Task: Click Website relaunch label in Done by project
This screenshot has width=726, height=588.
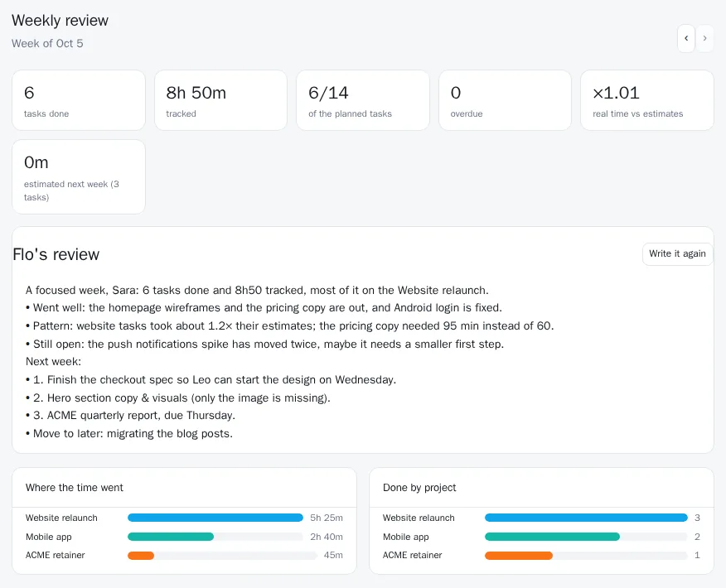Action: tap(419, 518)
